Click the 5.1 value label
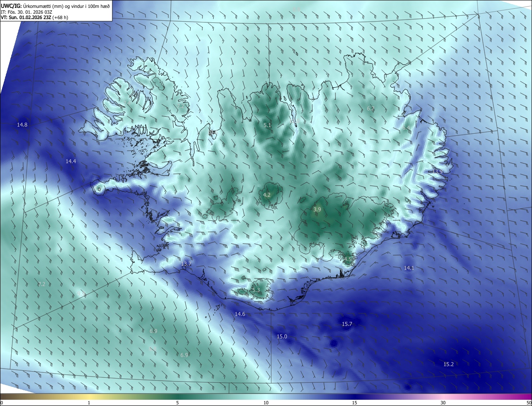Screen dimensions: 532x406 click(267, 125)
